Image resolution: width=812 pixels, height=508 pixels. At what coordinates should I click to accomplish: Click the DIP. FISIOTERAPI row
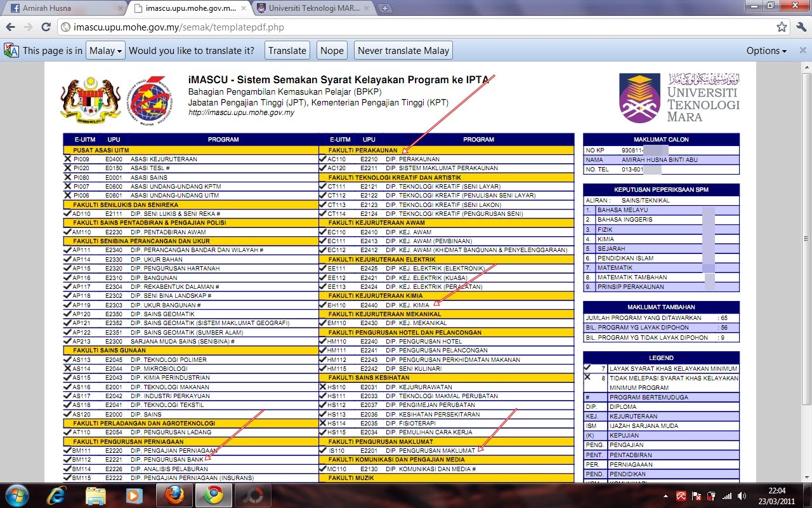coord(446,423)
